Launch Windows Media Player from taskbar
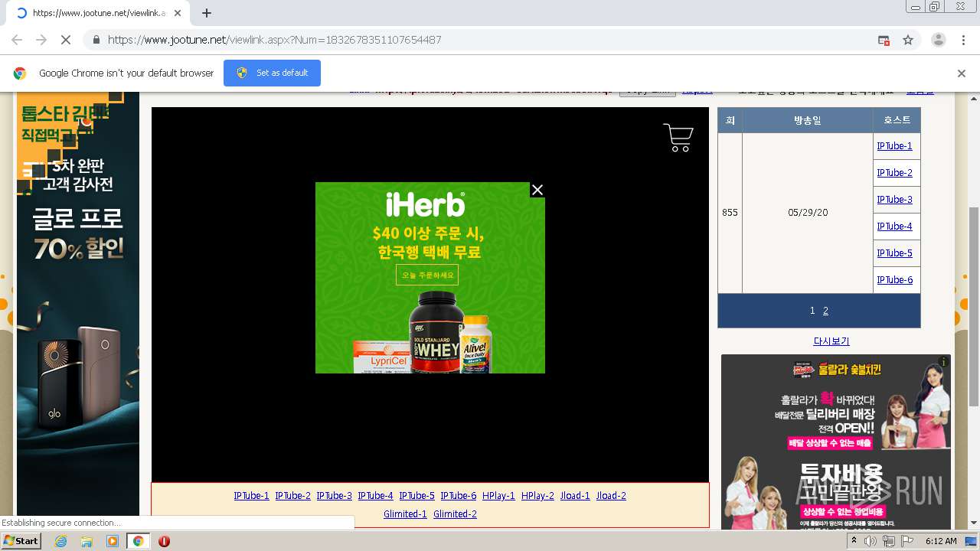Screen dimensions: 980x551 point(113,541)
